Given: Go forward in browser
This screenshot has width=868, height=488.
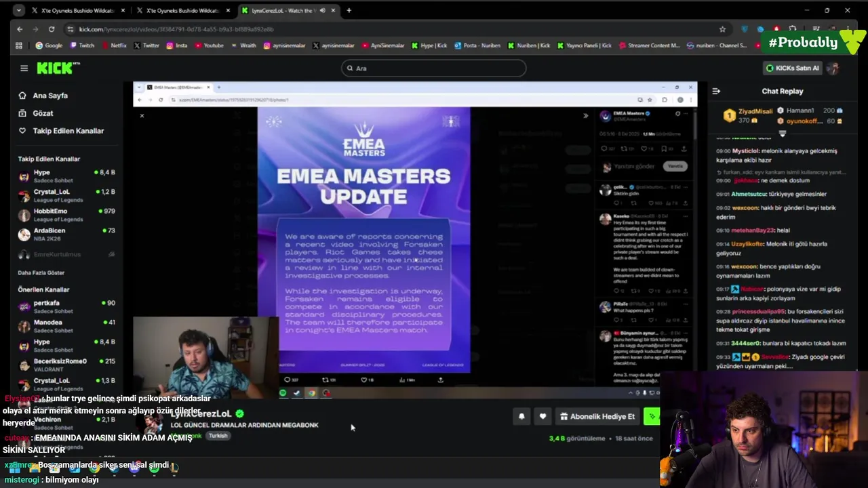Looking at the screenshot, I should pyautogui.click(x=35, y=29).
